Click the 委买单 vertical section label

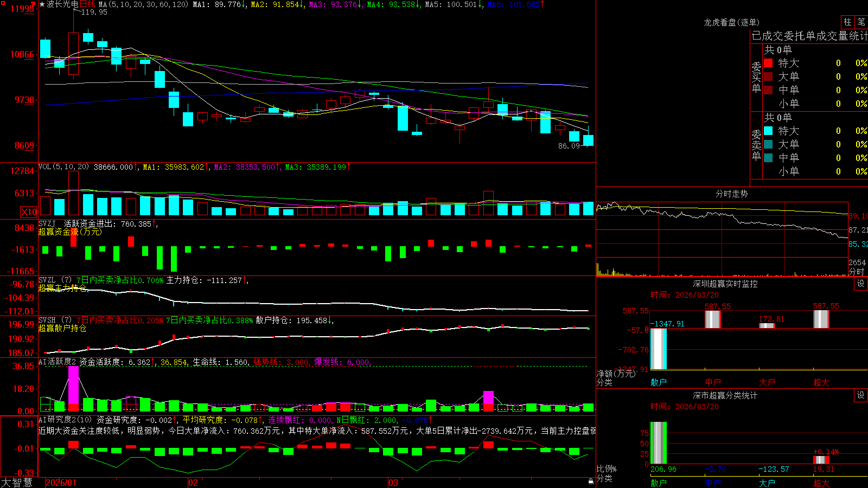(x=756, y=78)
